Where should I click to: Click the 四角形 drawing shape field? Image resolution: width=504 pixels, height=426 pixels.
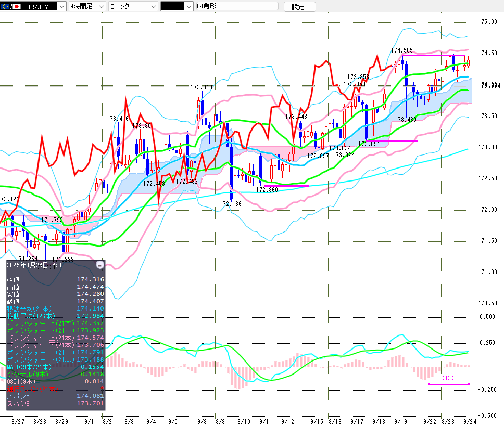pyautogui.click(x=237, y=6)
